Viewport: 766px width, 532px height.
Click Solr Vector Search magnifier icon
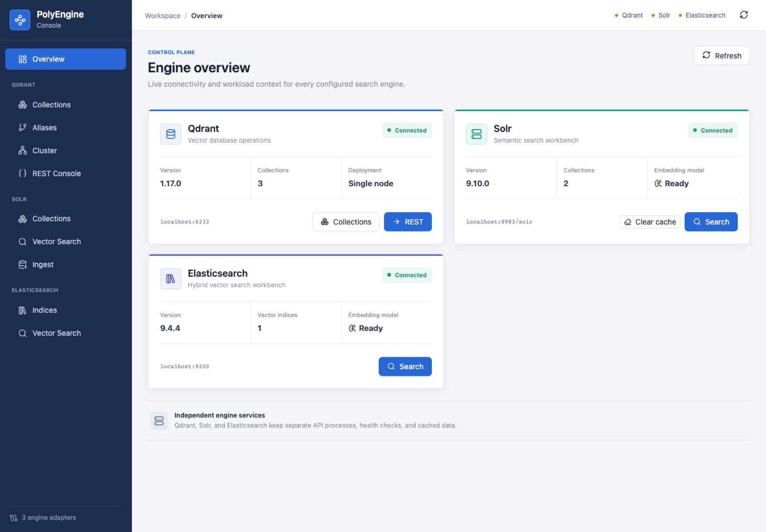click(x=23, y=242)
